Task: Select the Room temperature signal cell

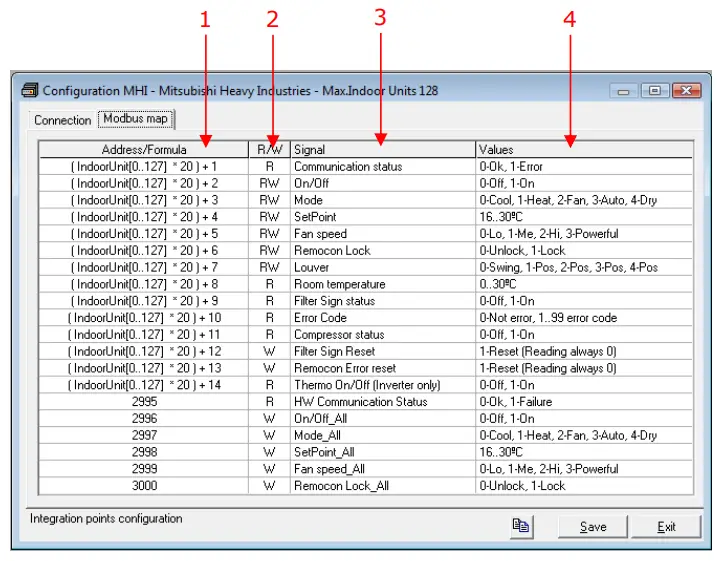Action: click(383, 284)
